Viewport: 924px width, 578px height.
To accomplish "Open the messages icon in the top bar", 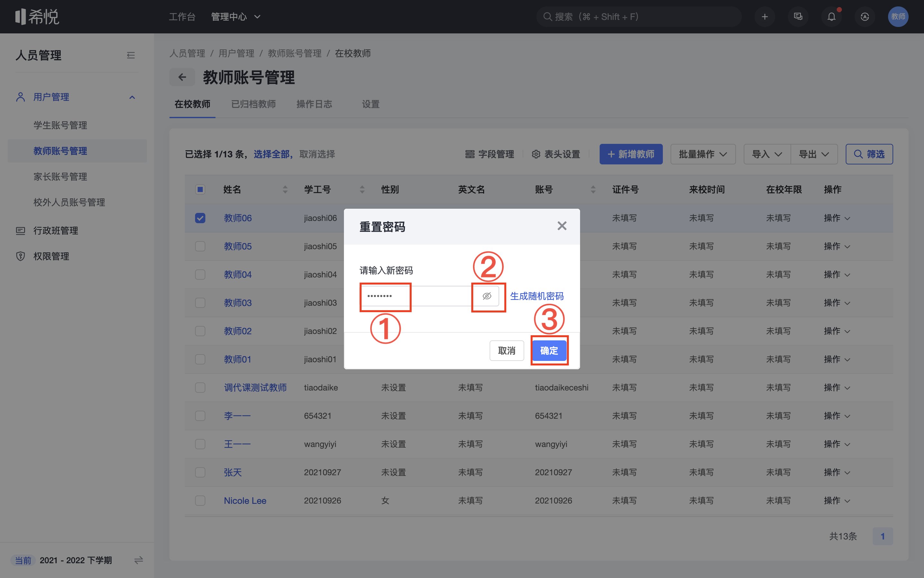I will 798,16.
